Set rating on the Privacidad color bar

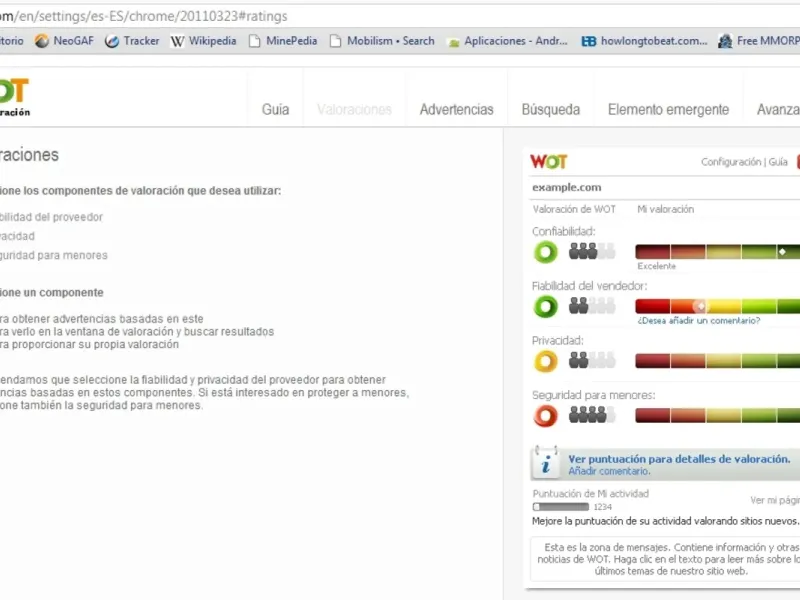[717, 361]
